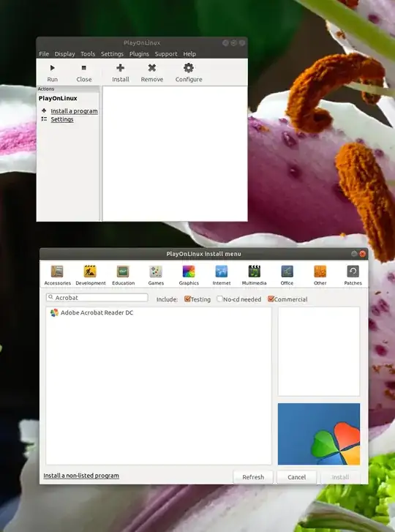
Task: Click the Refresh button
Action: pyautogui.click(x=253, y=477)
